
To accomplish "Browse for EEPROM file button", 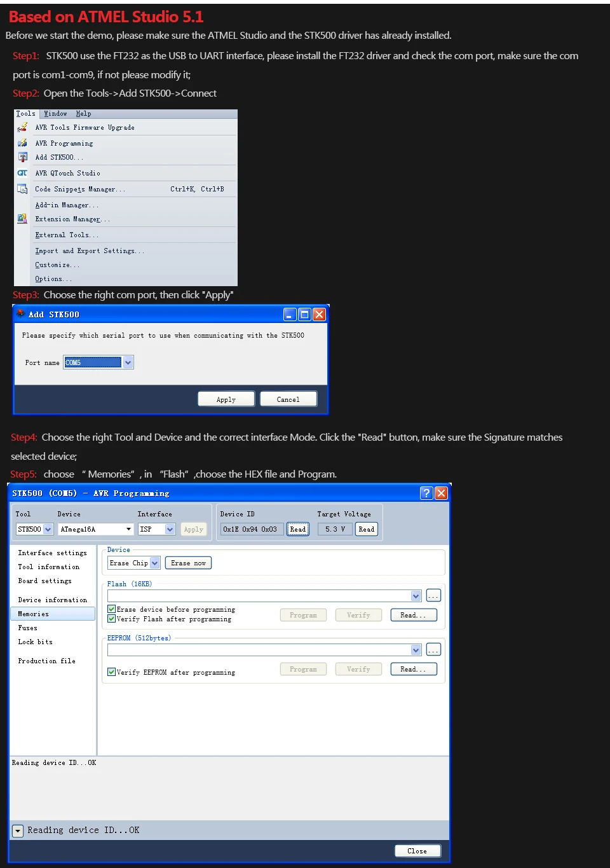I will pyautogui.click(x=433, y=650).
